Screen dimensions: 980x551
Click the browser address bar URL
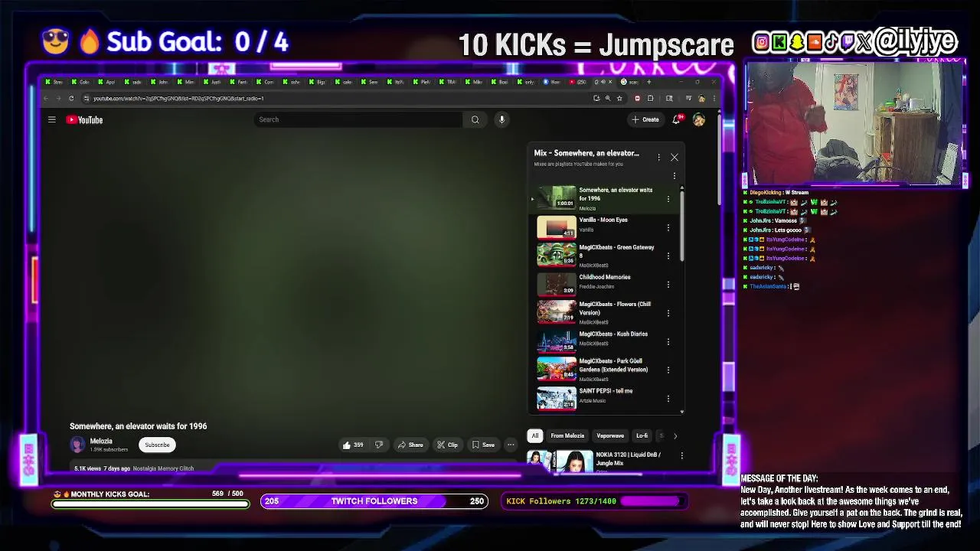(x=178, y=98)
